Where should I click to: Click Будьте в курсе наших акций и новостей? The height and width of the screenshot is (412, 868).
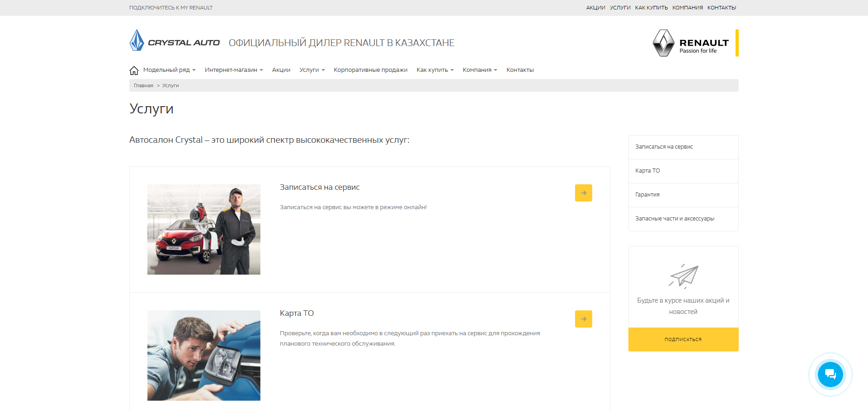tap(683, 306)
